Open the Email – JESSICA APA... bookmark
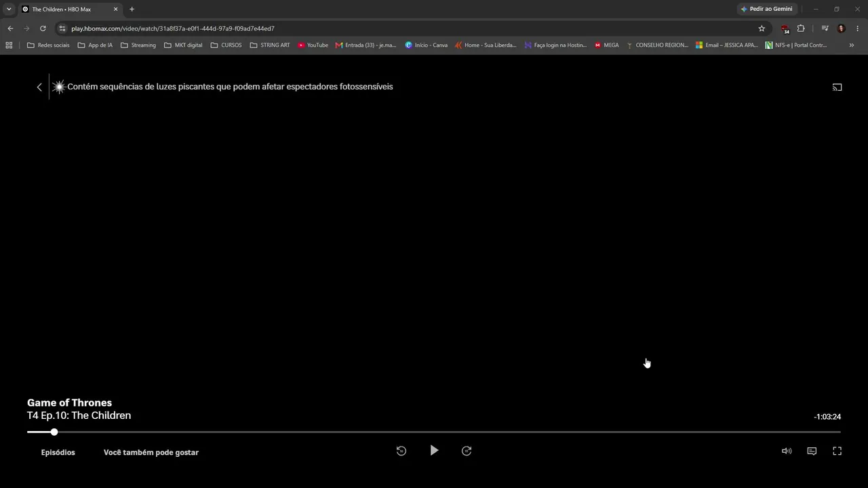The height and width of the screenshot is (488, 868). click(726, 45)
